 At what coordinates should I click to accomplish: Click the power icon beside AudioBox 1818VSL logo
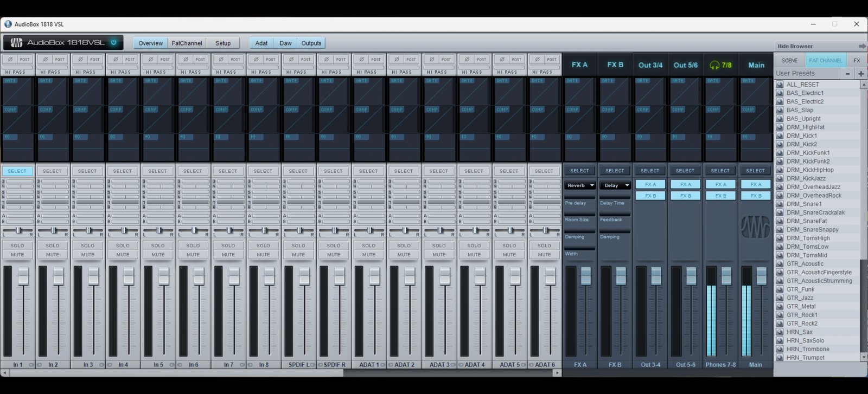click(x=114, y=42)
